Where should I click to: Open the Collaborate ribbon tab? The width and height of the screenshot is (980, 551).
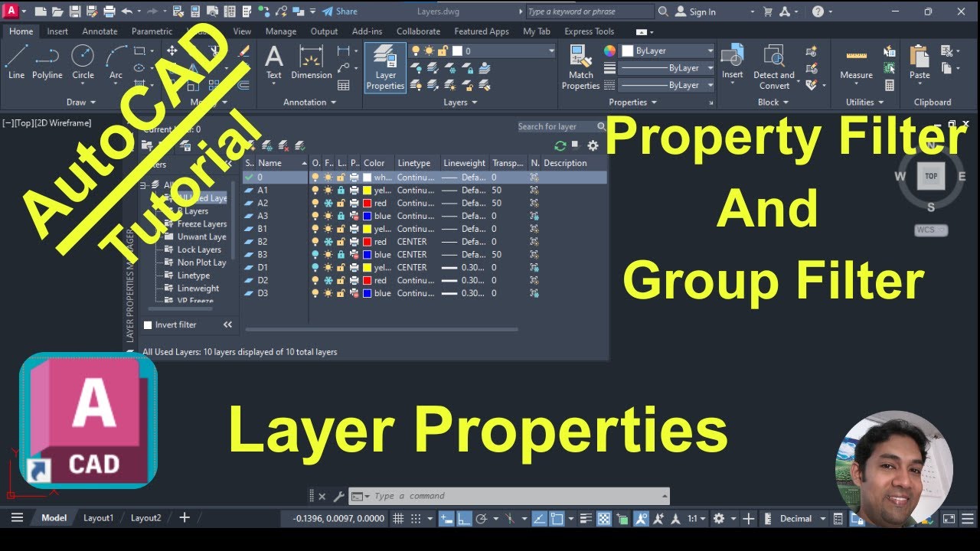click(x=418, y=31)
